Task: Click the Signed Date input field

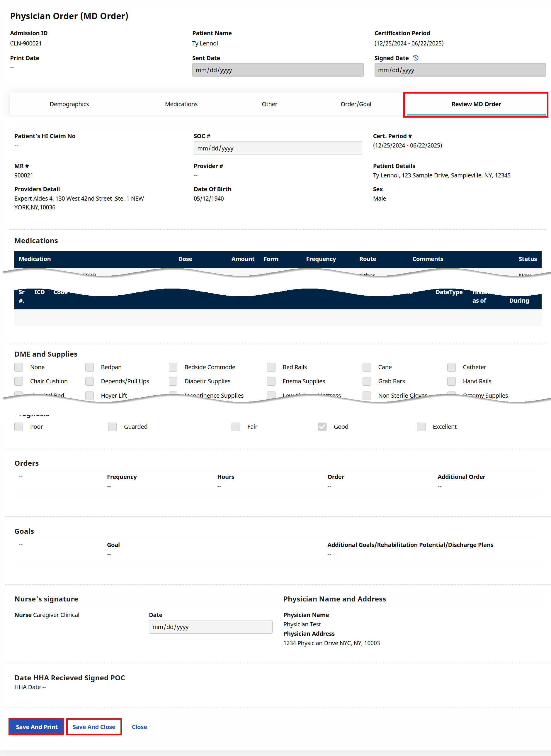Action: click(460, 70)
